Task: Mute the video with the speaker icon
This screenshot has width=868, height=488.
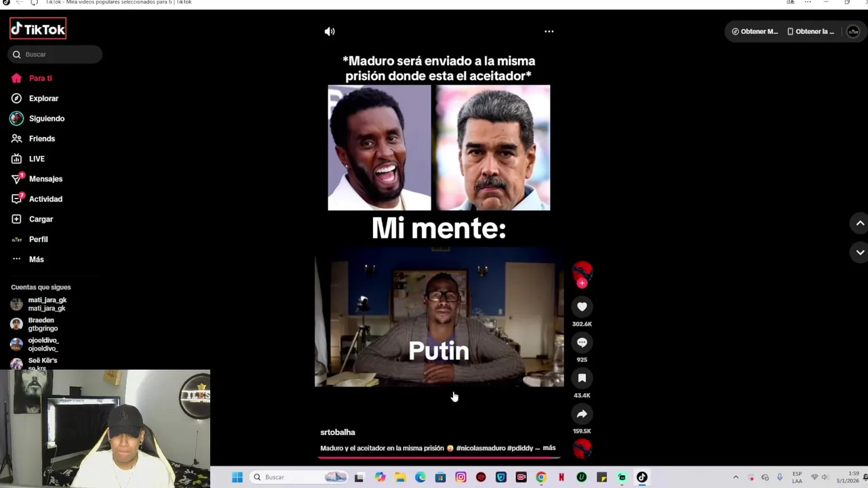Action: point(330,31)
